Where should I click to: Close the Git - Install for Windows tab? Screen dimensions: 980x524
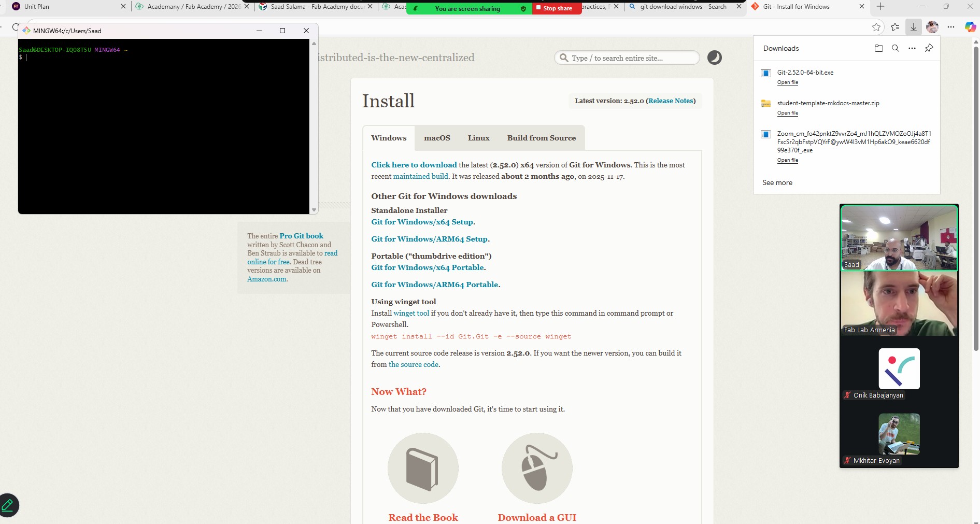click(x=862, y=7)
